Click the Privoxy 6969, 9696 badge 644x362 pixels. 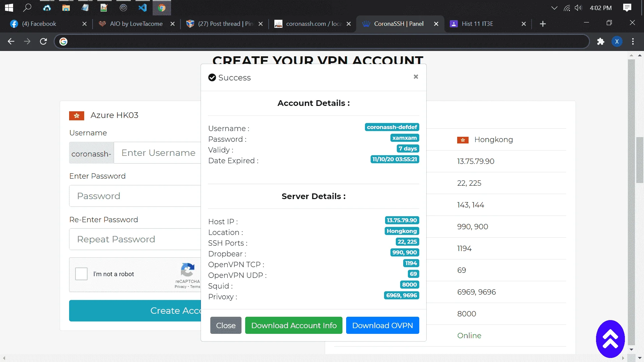click(x=401, y=296)
